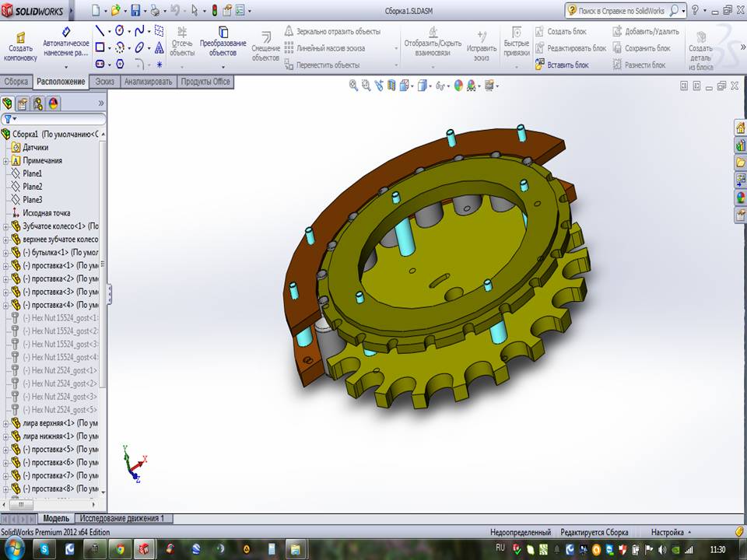Expand the Примечания tree node
Image resolution: width=747 pixels, height=560 pixels.
6,160
